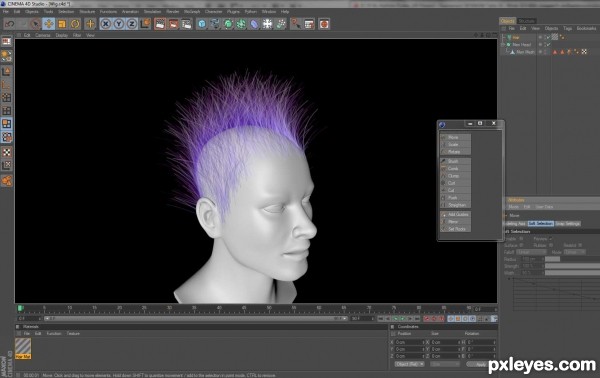Switch to the Structure tab
This screenshot has height=378, width=600.
pyautogui.click(x=527, y=21)
